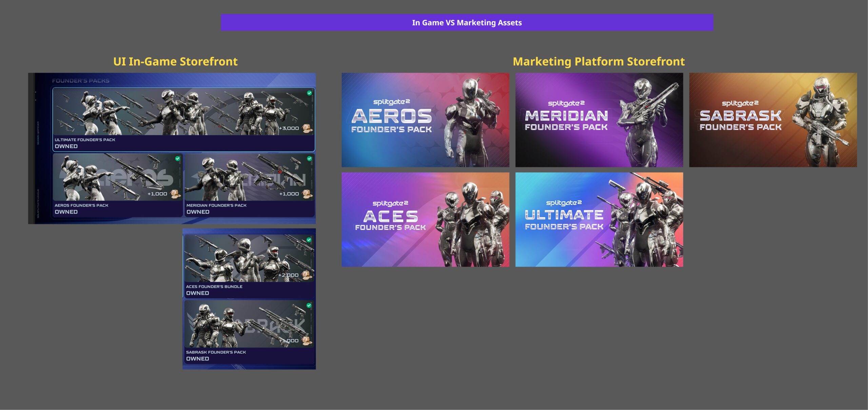Image resolution: width=868 pixels, height=410 pixels.
Task: Open the Ultimate Founder's Pack marketing banner
Action: coord(599,219)
